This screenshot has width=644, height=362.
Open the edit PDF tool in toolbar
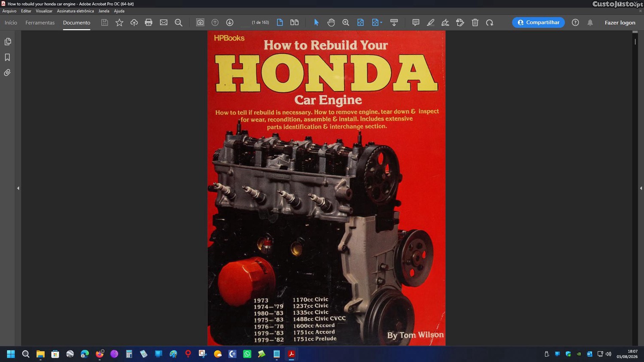click(460, 23)
